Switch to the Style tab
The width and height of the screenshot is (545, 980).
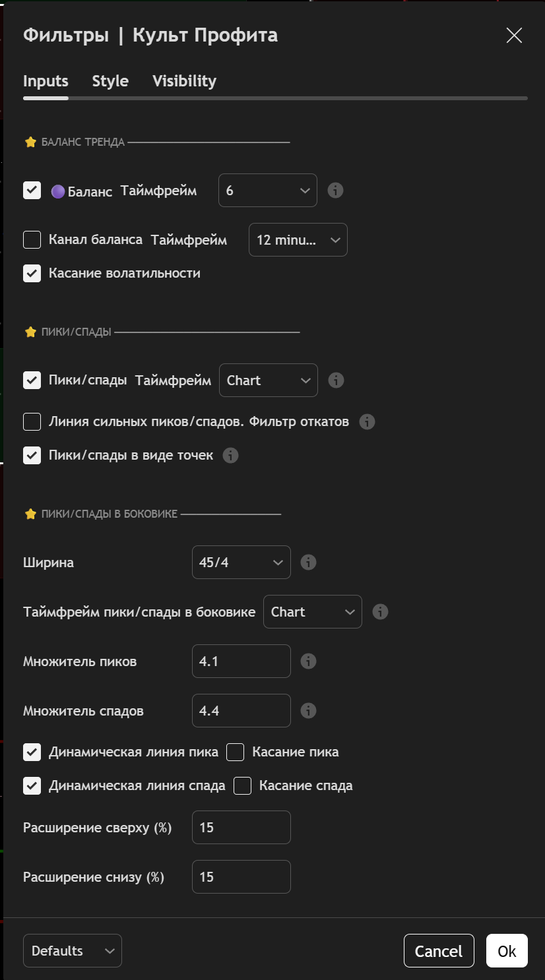(x=110, y=81)
